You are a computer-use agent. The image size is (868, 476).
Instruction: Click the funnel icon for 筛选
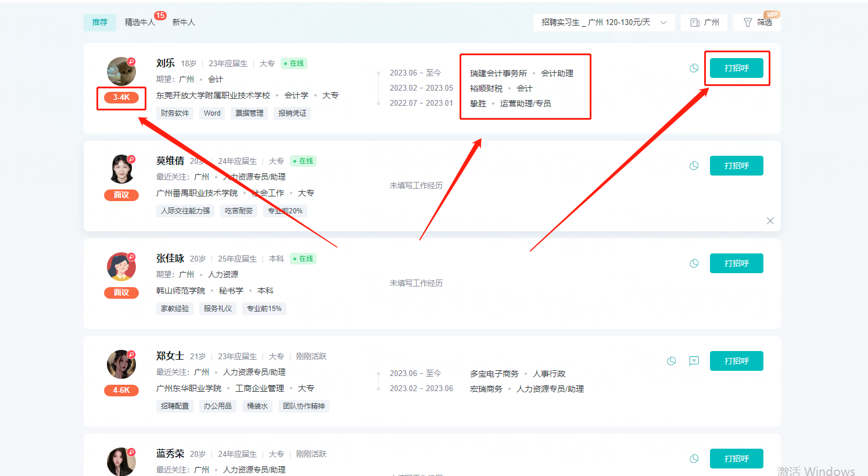tap(748, 22)
